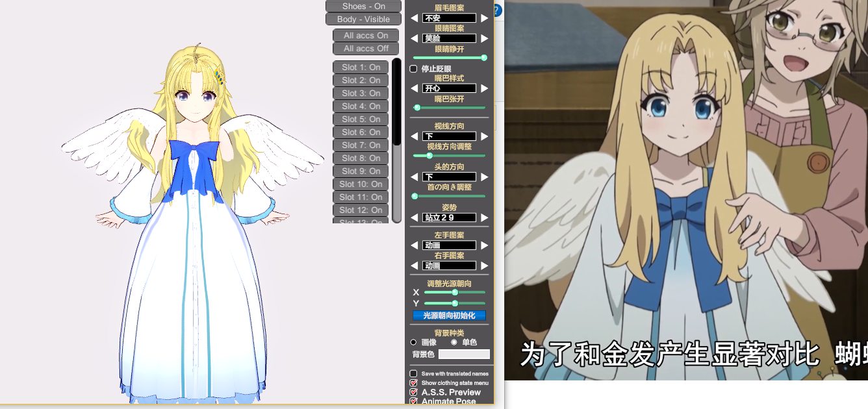
Task: Click previous arrow for 眼睛图案
Action: pos(415,38)
